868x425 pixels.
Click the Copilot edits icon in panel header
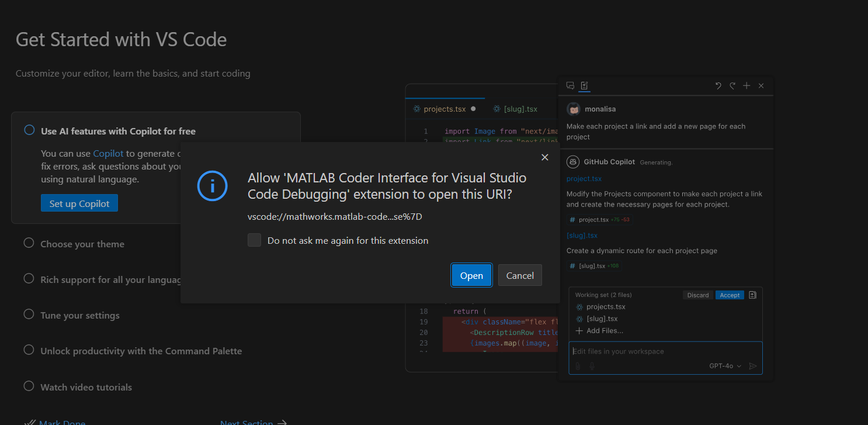tap(584, 86)
